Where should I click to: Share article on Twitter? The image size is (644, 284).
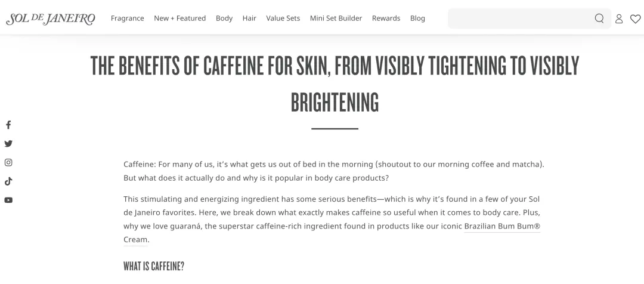(x=8, y=143)
